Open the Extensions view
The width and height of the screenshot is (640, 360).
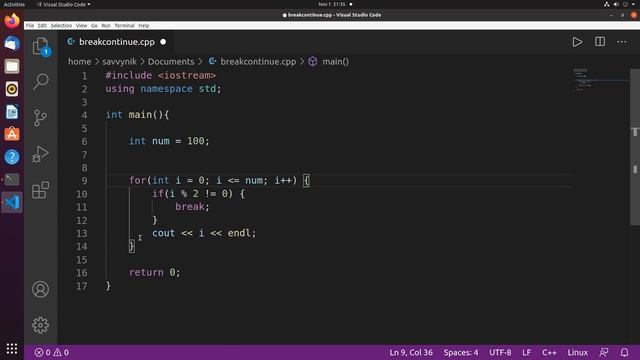pyautogui.click(x=40, y=190)
